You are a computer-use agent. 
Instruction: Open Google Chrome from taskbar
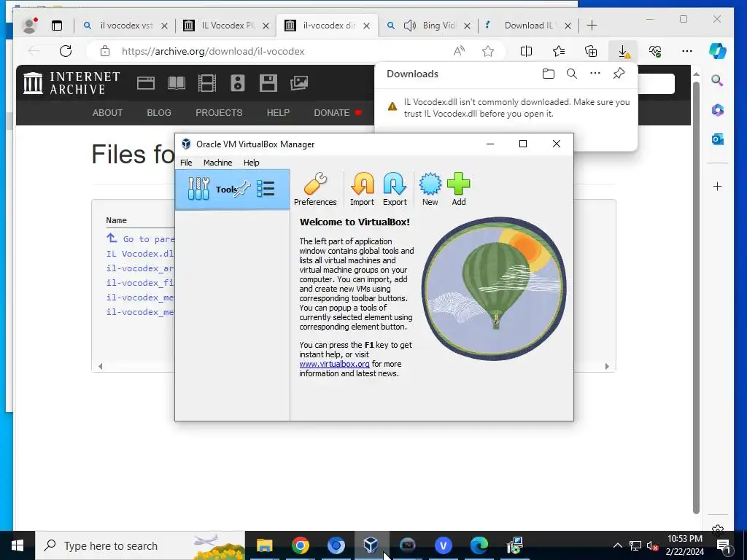point(300,545)
